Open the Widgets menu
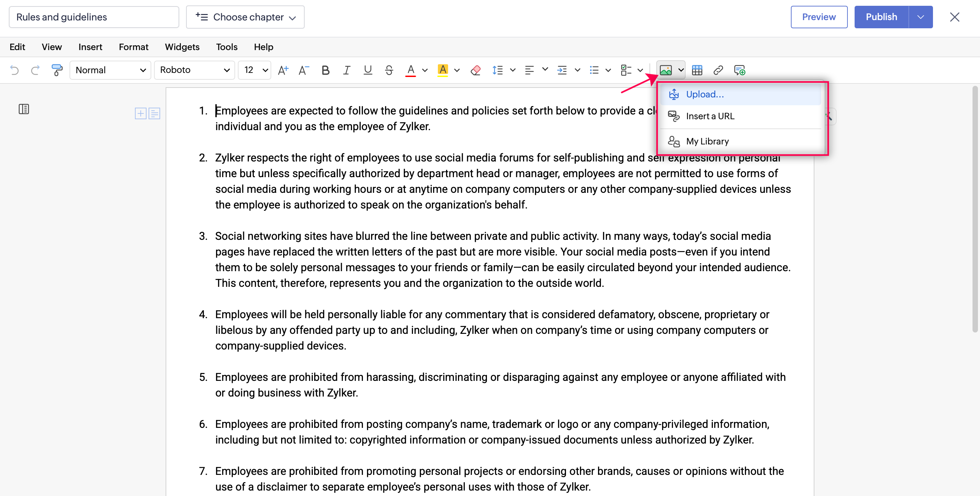The image size is (980, 496). tap(182, 47)
